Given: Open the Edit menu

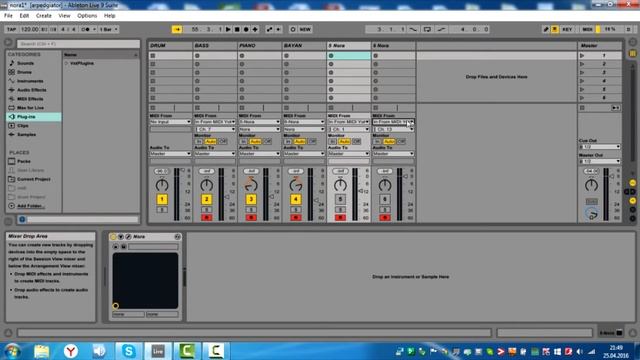Looking at the screenshot, I should [x=24, y=16].
